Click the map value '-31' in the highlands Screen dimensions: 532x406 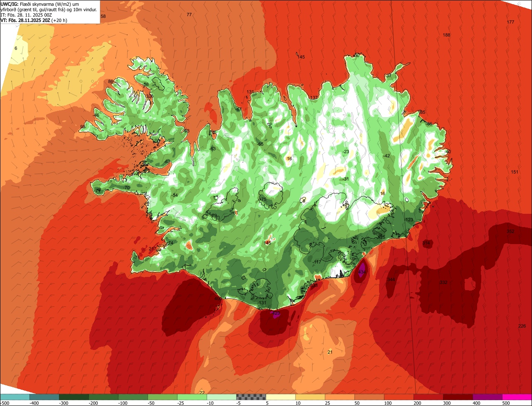tap(346, 179)
